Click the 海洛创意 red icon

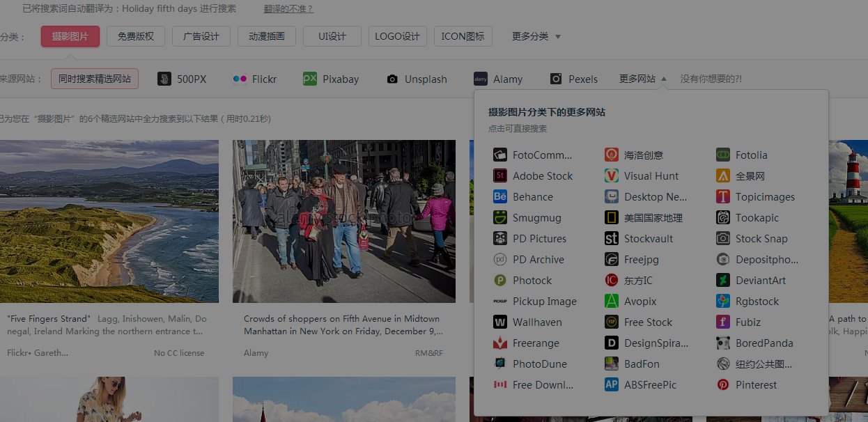tap(611, 155)
